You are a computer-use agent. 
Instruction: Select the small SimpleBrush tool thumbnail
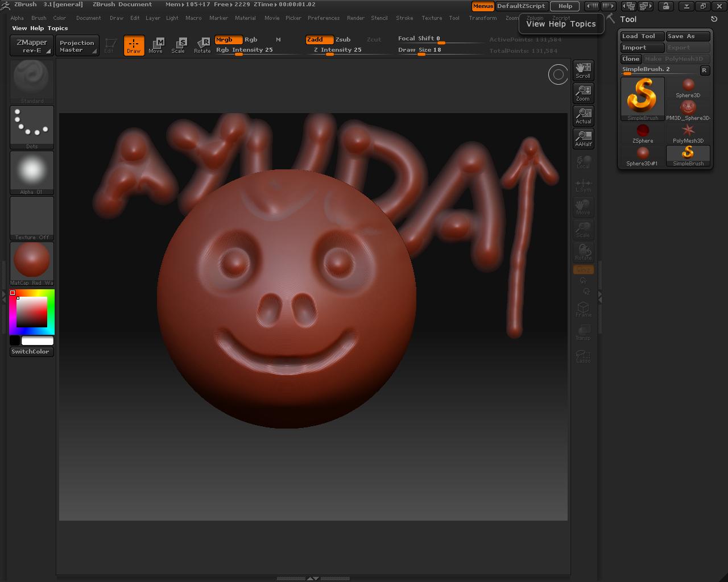tap(688, 156)
